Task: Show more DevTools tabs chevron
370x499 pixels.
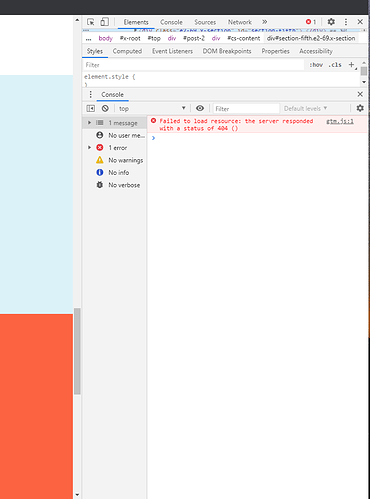Action: click(x=264, y=22)
